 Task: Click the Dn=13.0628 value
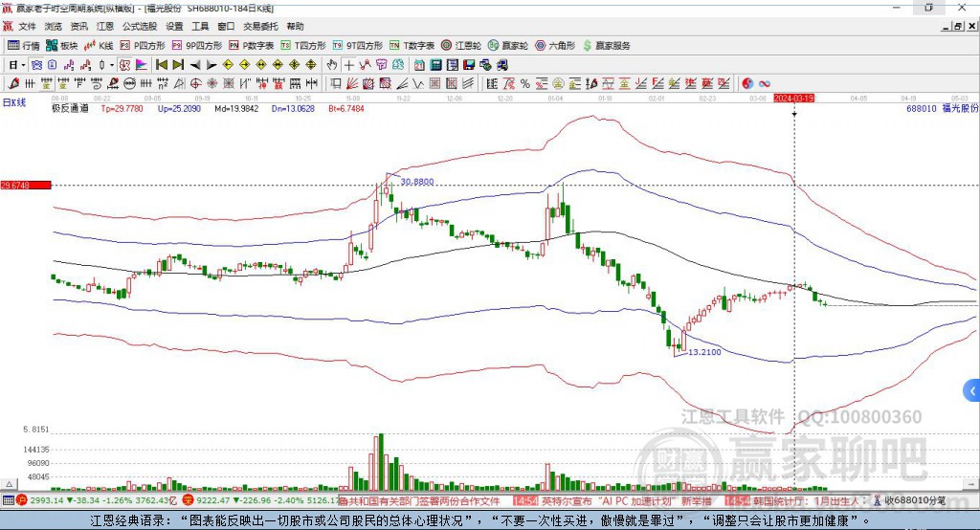click(x=293, y=108)
